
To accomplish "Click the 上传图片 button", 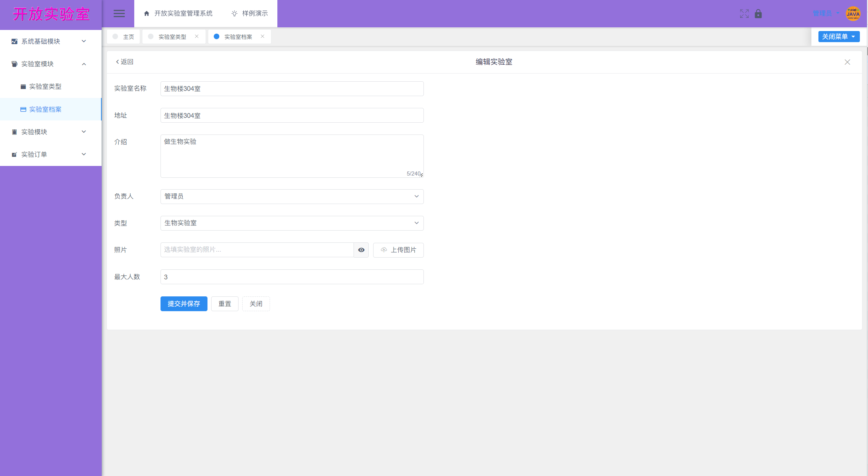I will (398, 250).
